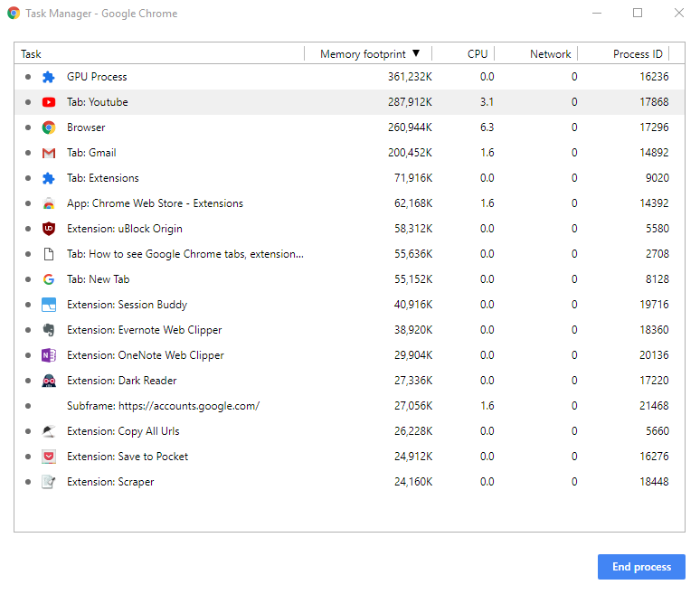Screen dimensions: 700x594
Task: Sort by the Task column header
Action: click(31, 54)
